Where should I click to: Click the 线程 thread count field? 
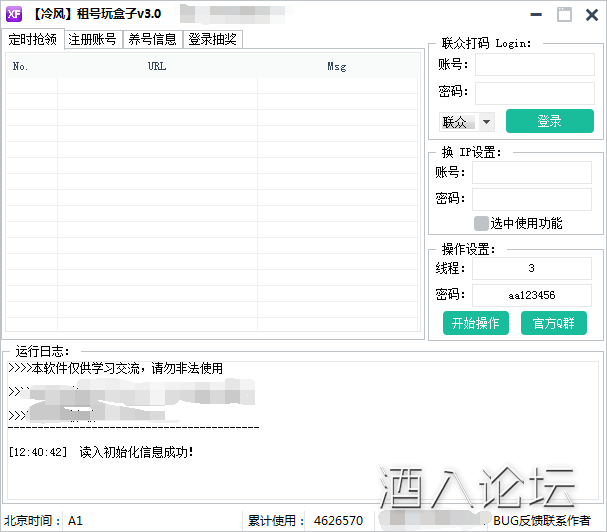(x=532, y=269)
